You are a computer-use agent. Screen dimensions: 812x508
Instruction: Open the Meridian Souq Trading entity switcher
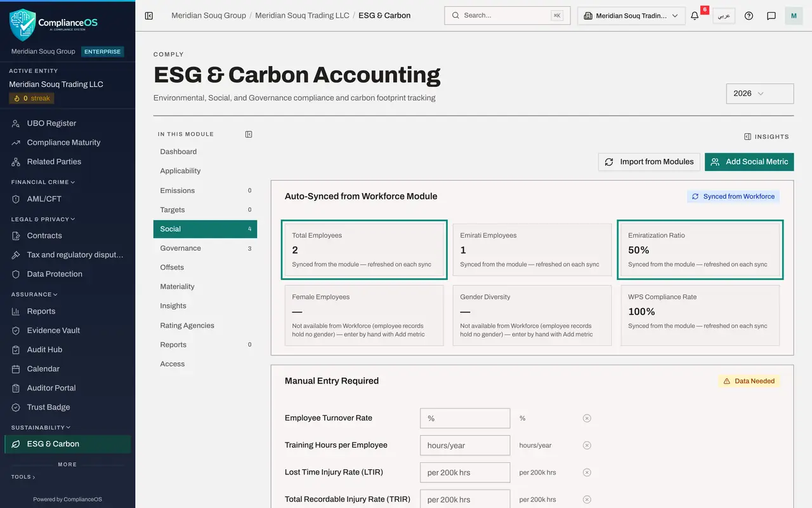pyautogui.click(x=631, y=16)
